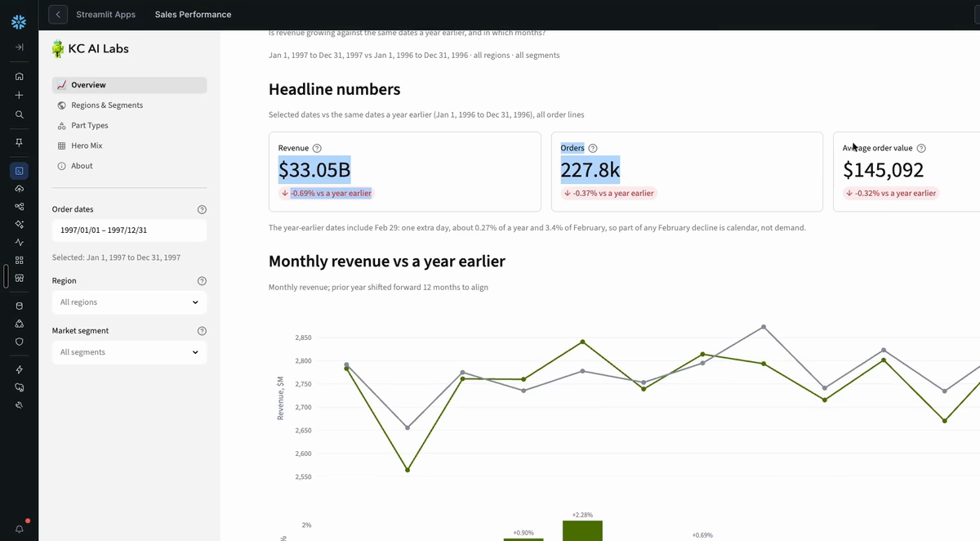980x541 pixels.
Task: Click the Headline numbers heading
Action: pos(334,89)
